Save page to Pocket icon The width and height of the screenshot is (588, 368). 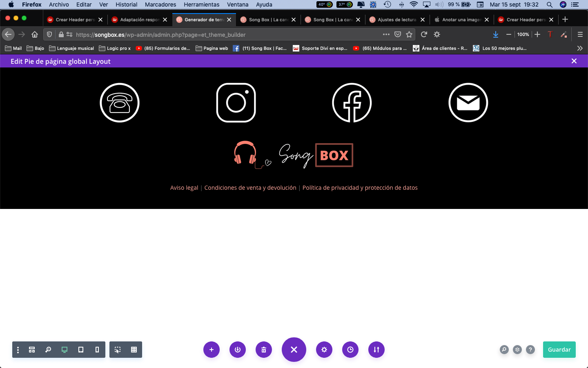[398, 34]
